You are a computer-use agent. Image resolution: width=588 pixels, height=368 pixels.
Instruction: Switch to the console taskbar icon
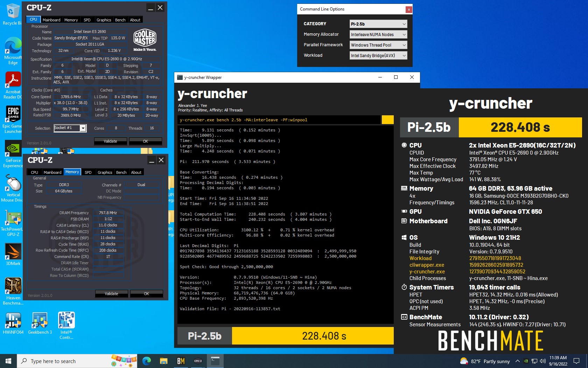click(215, 361)
